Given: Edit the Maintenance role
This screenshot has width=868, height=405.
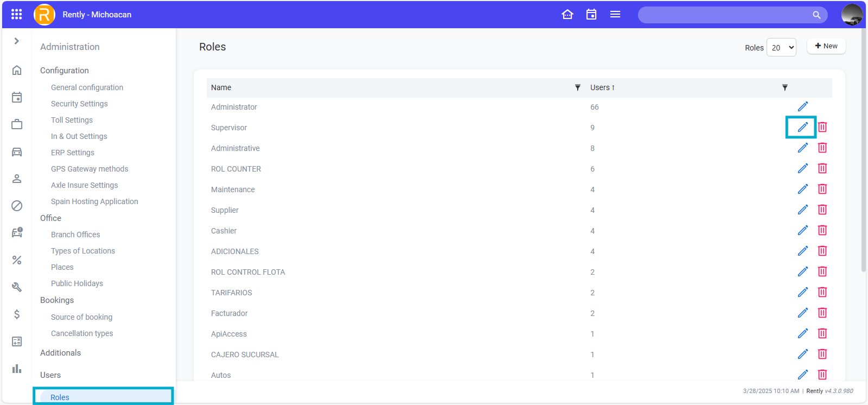Looking at the screenshot, I should point(803,189).
